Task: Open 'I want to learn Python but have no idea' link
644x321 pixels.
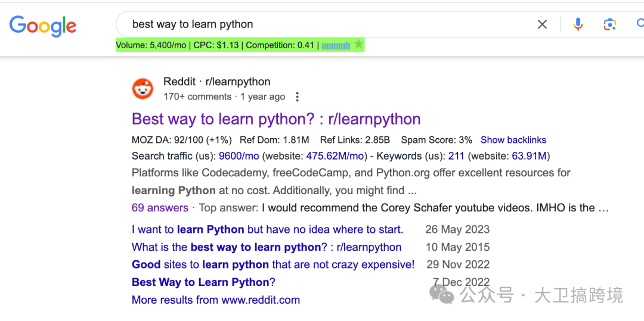Action: pos(267,229)
